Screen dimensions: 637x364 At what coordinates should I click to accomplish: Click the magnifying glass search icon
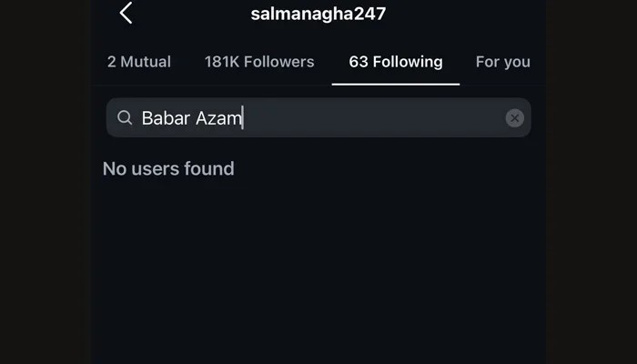tap(125, 118)
